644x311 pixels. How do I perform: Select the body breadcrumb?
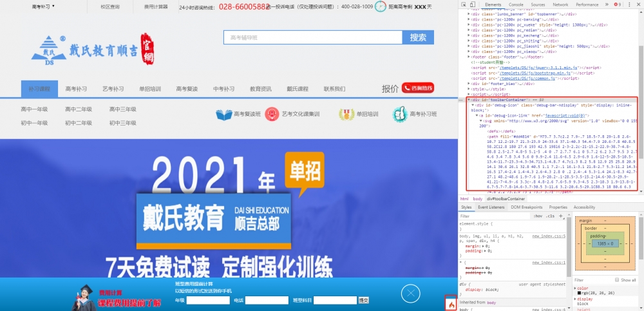[477, 199]
